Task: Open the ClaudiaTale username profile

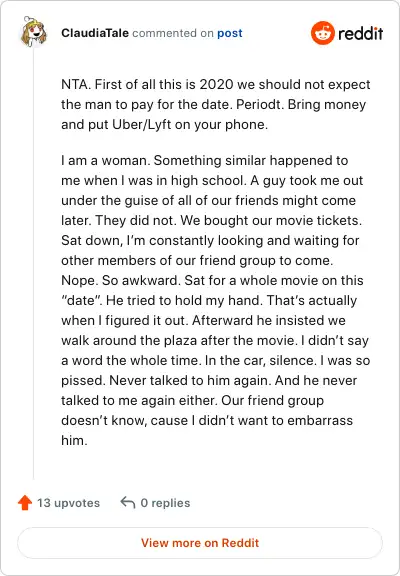Action: (95, 33)
